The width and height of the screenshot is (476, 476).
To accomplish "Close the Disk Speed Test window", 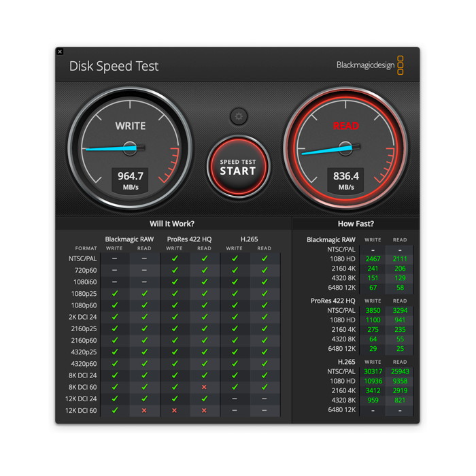I will click(60, 52).
